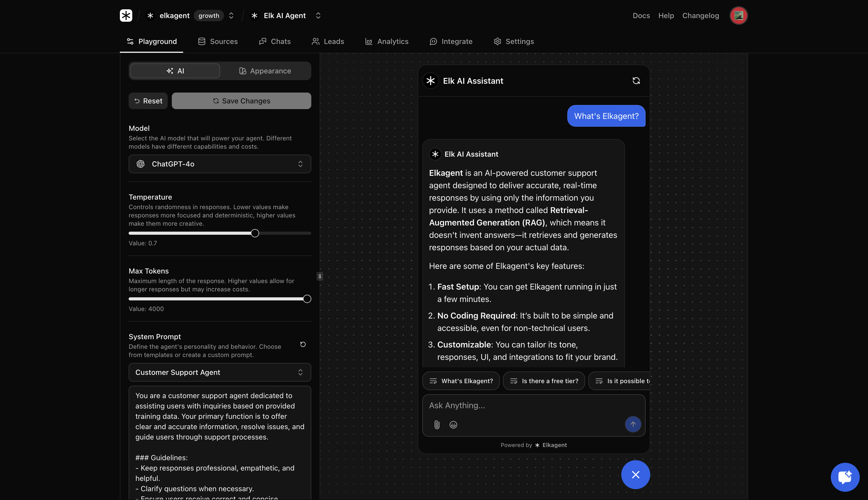Click the "Is there a free tier?" suggestion
This screenshot has height=500, width=868.
(544, 381)
